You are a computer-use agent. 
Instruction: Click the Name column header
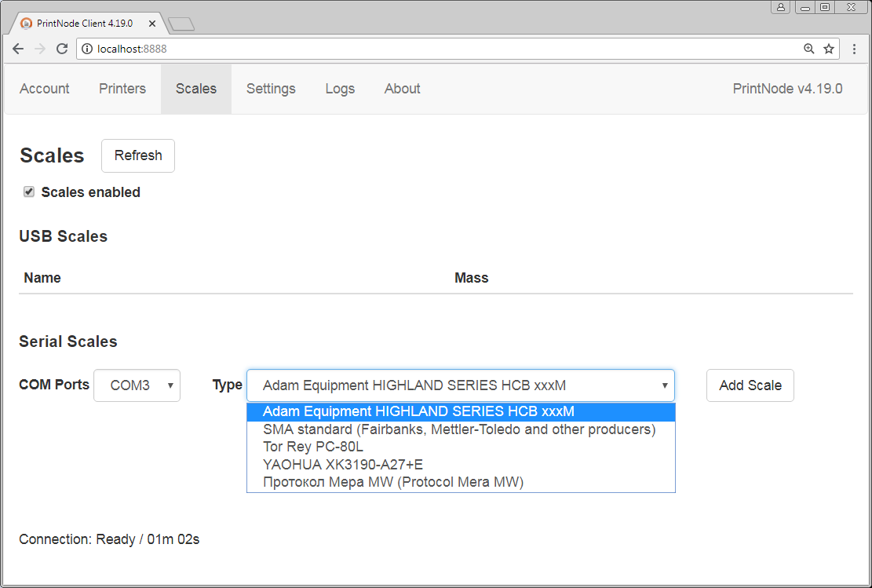point(42,278)
